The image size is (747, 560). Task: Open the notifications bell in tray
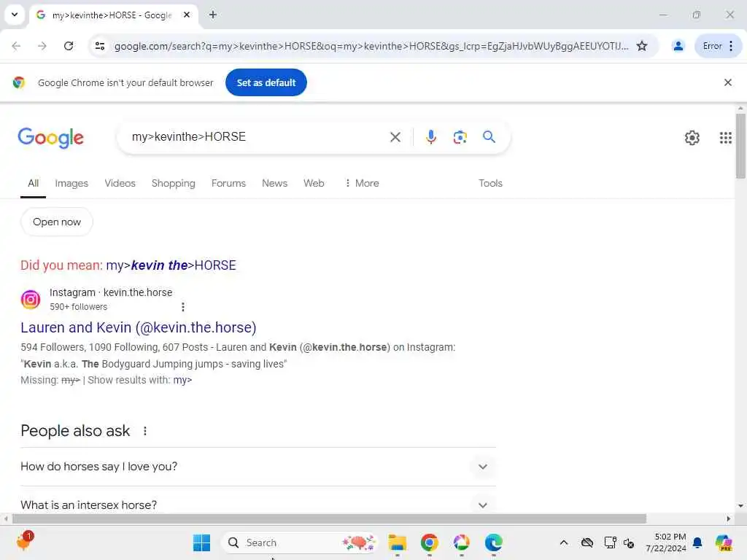pos(697,542)
